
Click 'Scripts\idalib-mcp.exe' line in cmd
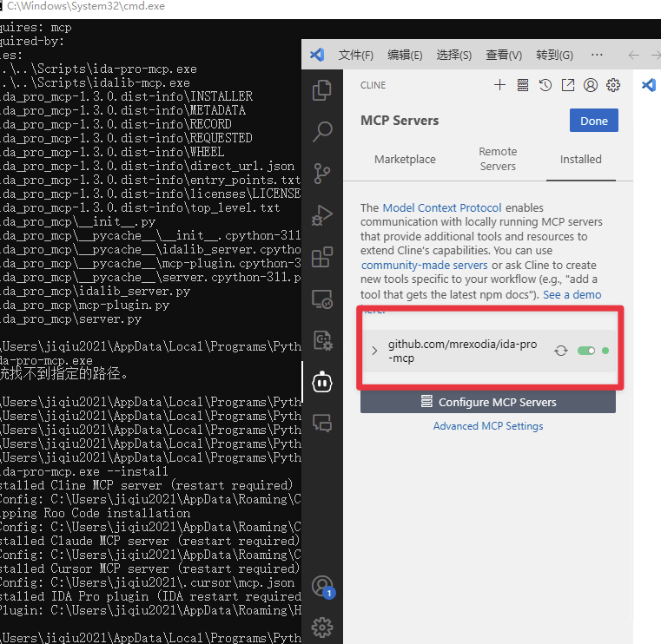95,82
